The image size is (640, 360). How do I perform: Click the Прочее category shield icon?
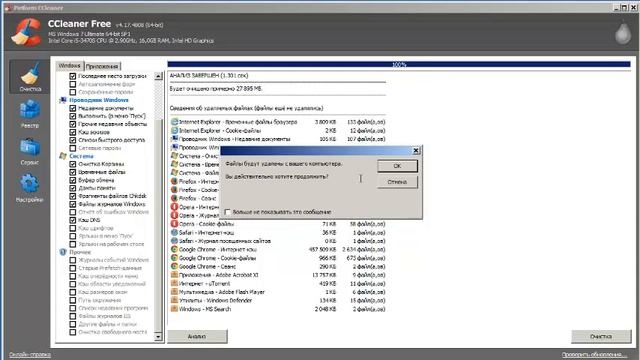(x=63, y=252)
